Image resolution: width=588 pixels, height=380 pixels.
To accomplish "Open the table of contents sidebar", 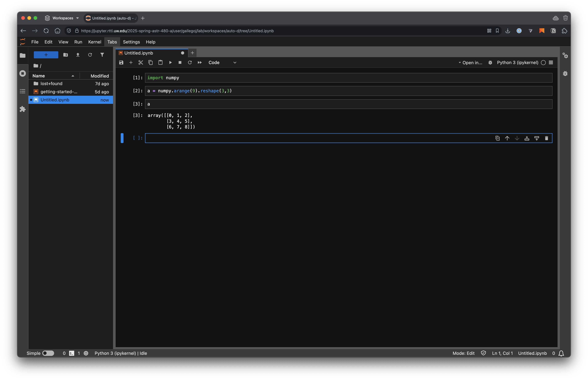I will coord(22,91).
